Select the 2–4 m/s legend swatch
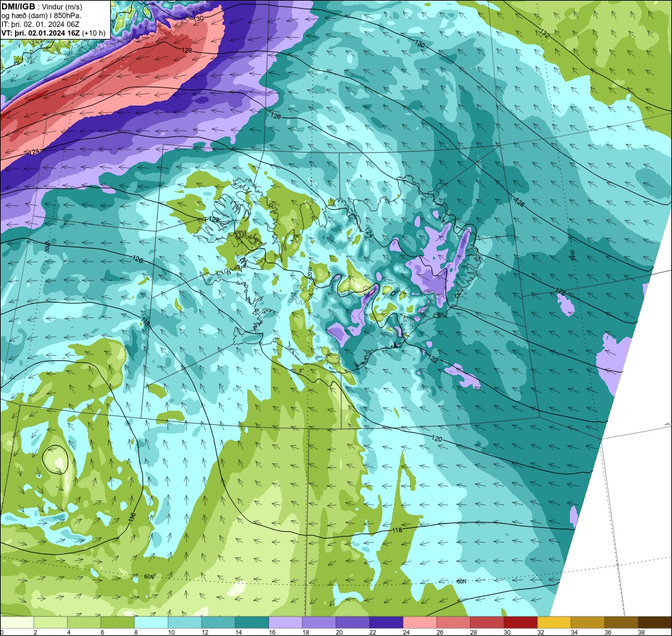The height and width of the screenshot is (636, 672). pos(50,623)
